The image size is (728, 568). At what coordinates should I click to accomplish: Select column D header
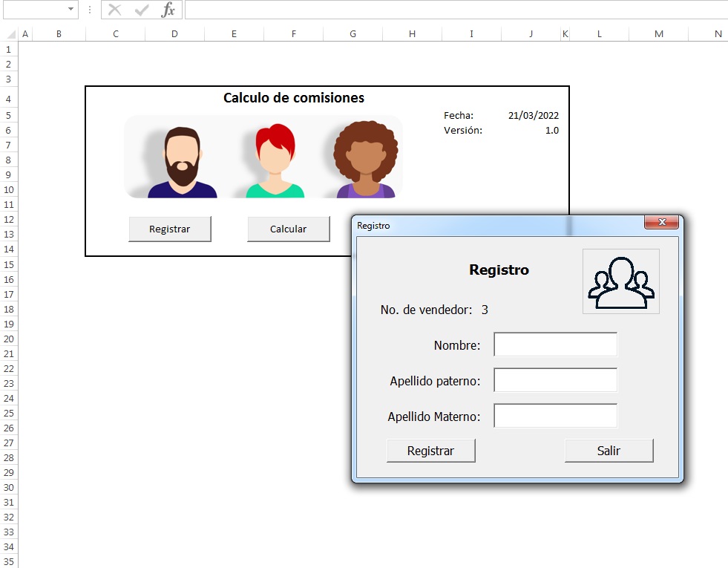(x=174, y=34)
